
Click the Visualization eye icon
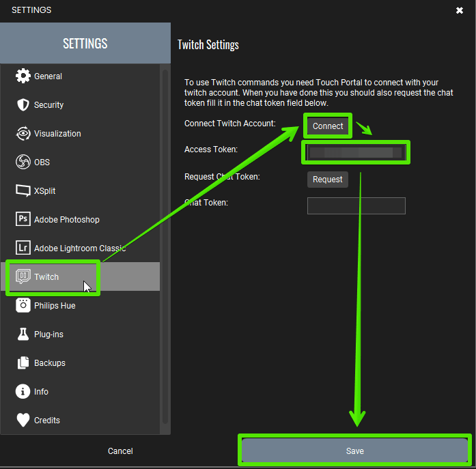23,134
